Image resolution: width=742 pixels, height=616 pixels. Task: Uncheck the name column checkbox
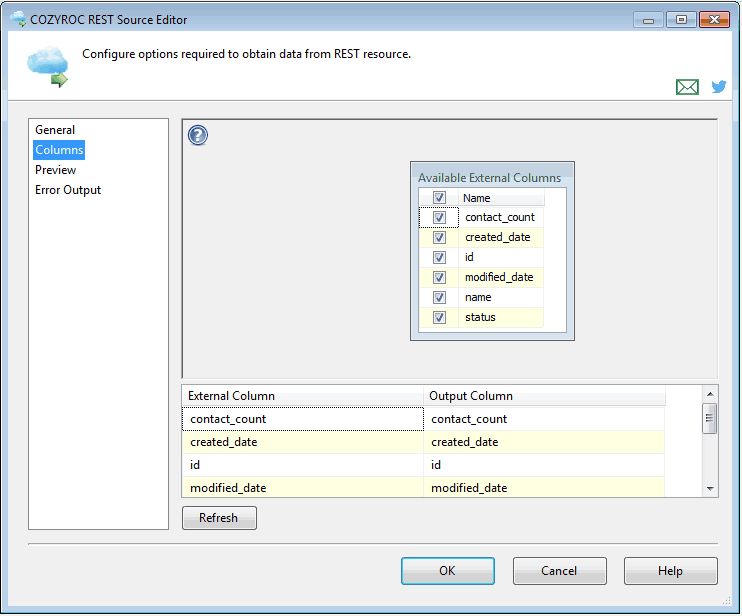coord(439,297)
